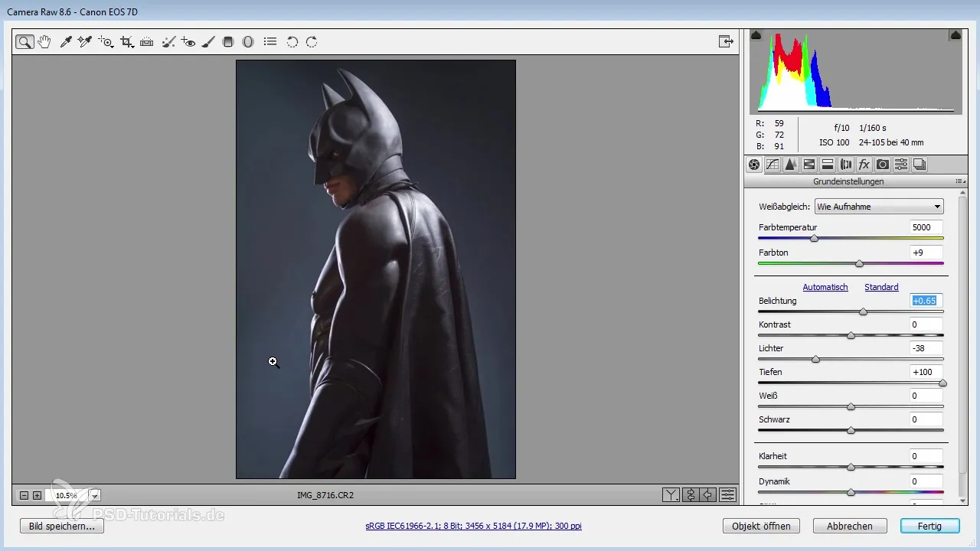Switch to the Lens Corrections panel tab
This screenshot has width=980, height=551.
pos(846,165)
